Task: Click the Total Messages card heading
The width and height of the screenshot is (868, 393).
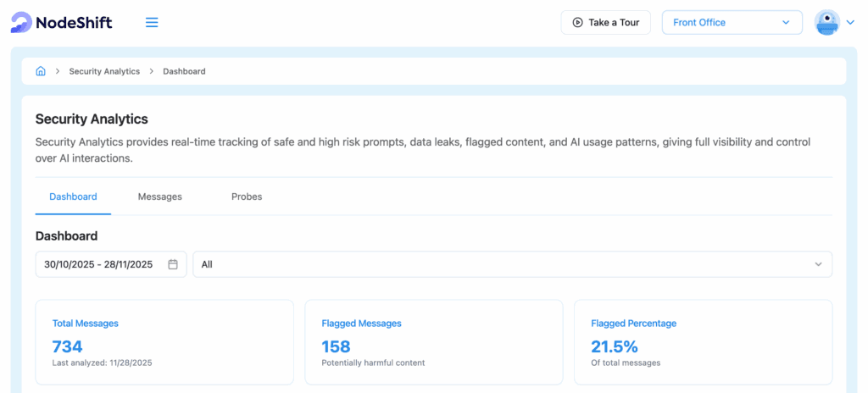Action: pyautogui.click(x=86, y=323)
